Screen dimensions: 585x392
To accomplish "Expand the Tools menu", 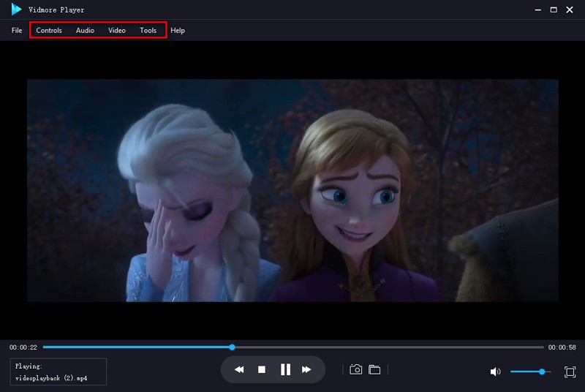I will coord(148,31).
